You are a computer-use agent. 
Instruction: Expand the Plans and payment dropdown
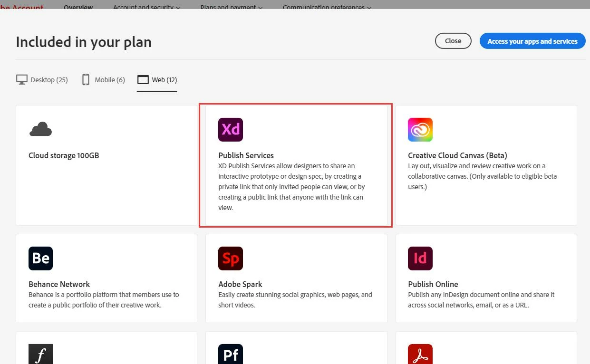pos(232,7)
